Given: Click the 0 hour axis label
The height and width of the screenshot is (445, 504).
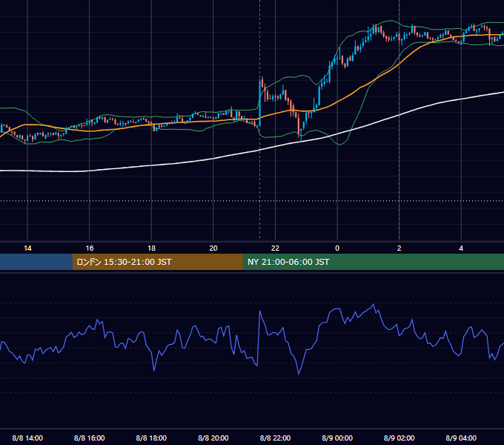Looking at the screenshot, I should (x=337, y=248).
